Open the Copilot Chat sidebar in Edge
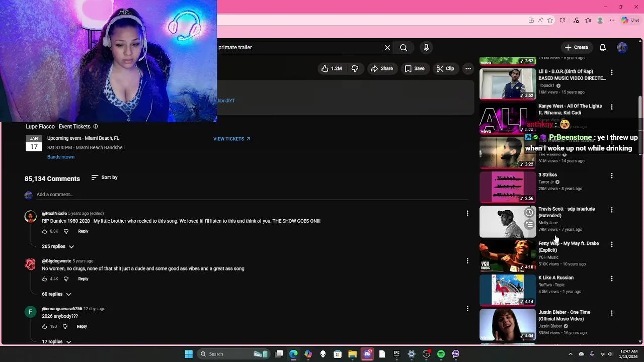Viewport: 644px width, 362px height. 630,20
